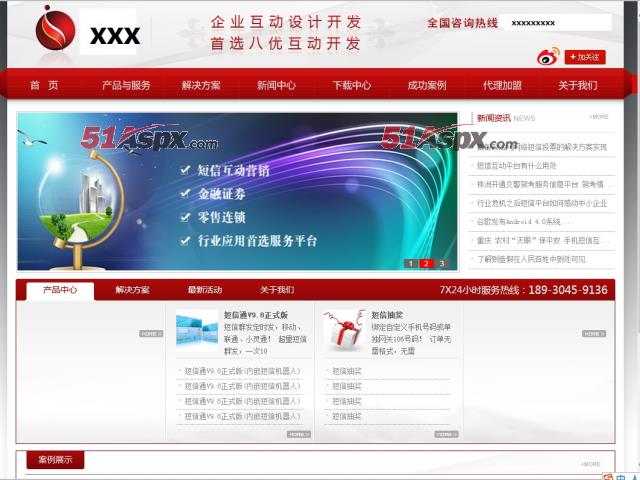Viewport: 640px width, 480px height.
Task: Open news 行业危机之后短信平台
Action: coord(542,203)
